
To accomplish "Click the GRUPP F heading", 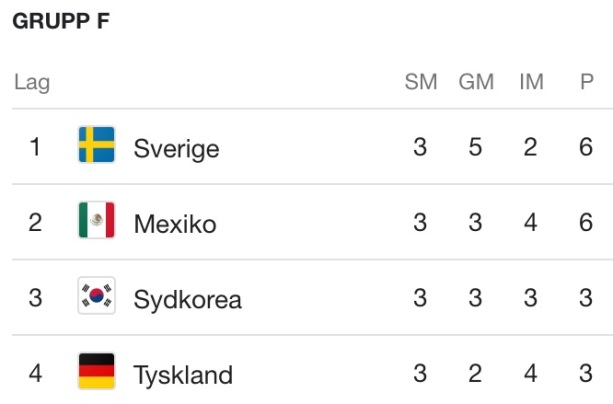I will (x=61, y=21).
